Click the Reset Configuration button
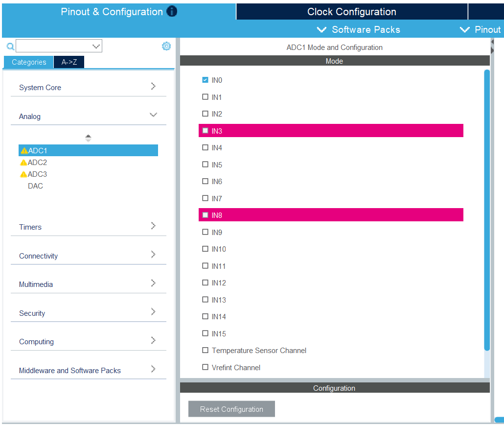The height and width of the screenshot is (426, 504). pyautogui.click(x=231, y=409)
